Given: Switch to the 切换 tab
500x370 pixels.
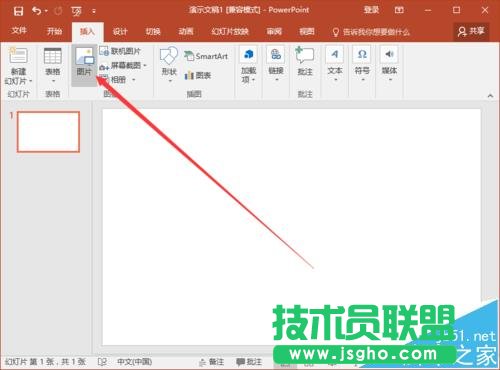Looking at the screenshot, I should tap(153, 32).
